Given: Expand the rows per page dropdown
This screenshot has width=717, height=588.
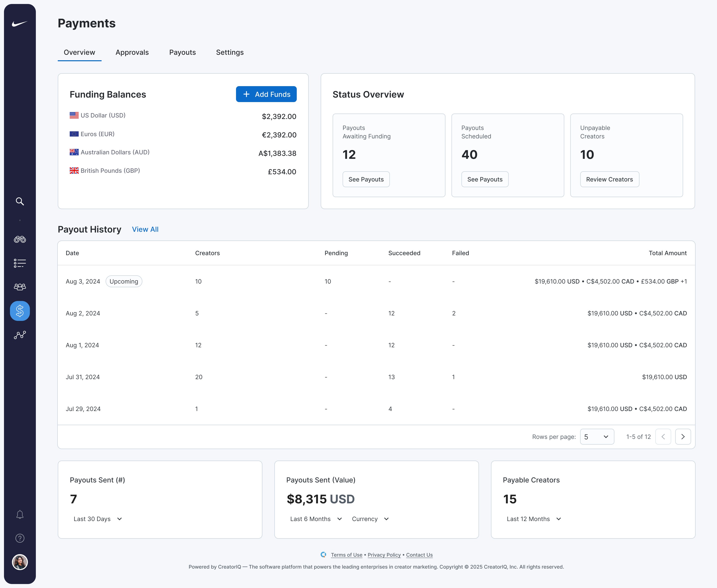Looking at the screenshot, I should click(x=597, y=437).
